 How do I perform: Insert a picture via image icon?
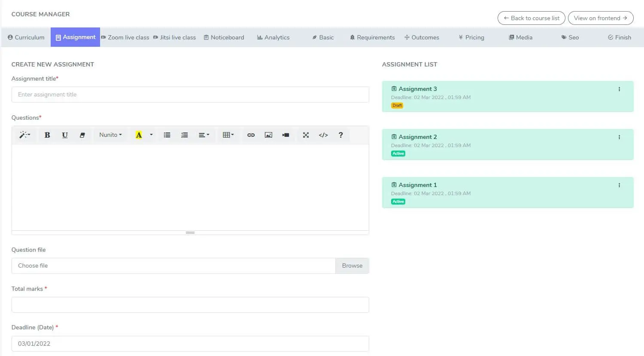(268, 135)
